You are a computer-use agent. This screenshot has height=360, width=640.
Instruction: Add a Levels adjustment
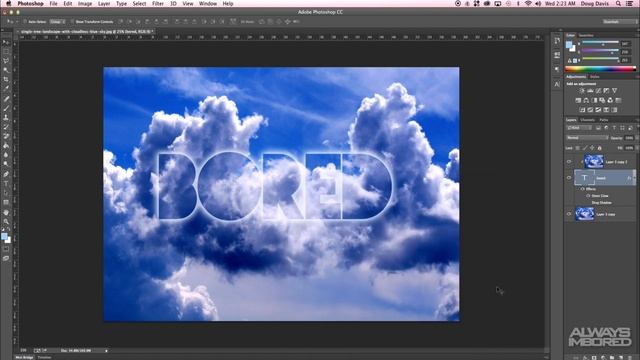coord(590,90)
